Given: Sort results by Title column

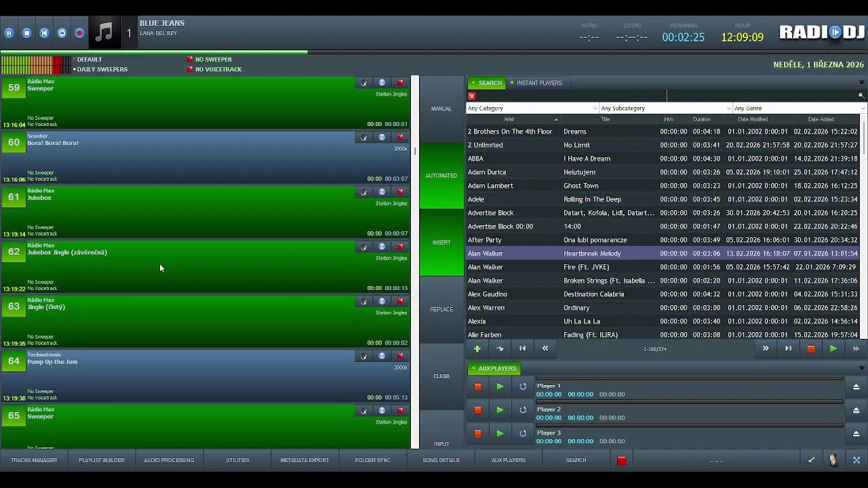Looking at the screenshot, I should 605,120.
